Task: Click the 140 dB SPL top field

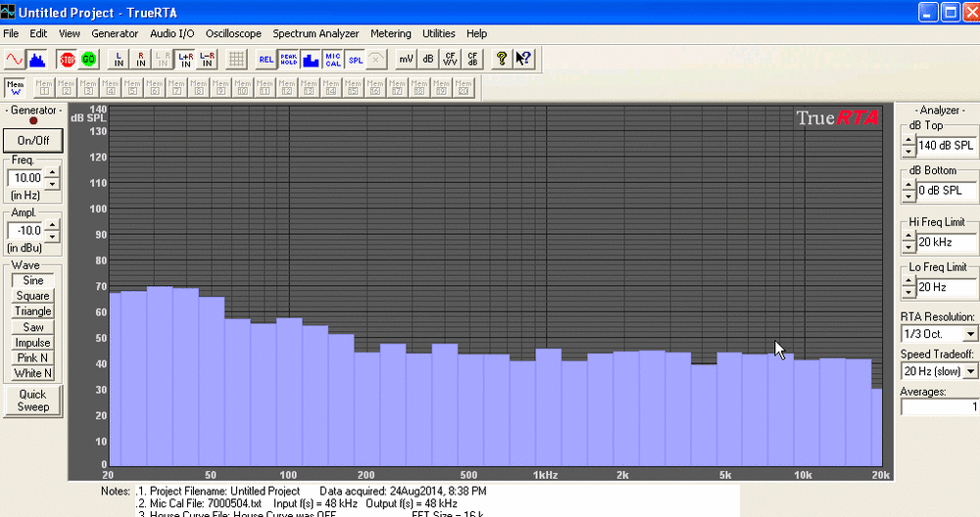Action: pyautogui.click(x=947, y=146)
